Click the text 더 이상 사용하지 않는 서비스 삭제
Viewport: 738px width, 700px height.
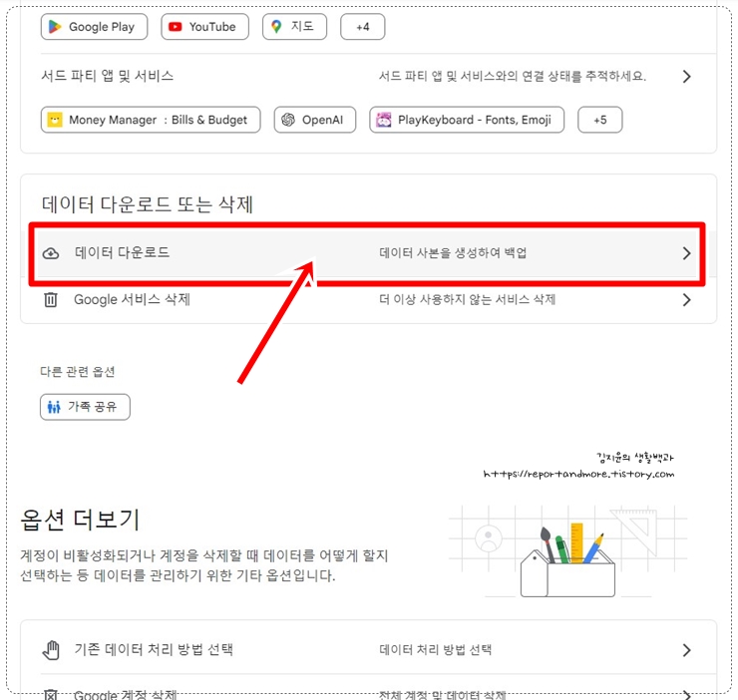pos(468,300)
